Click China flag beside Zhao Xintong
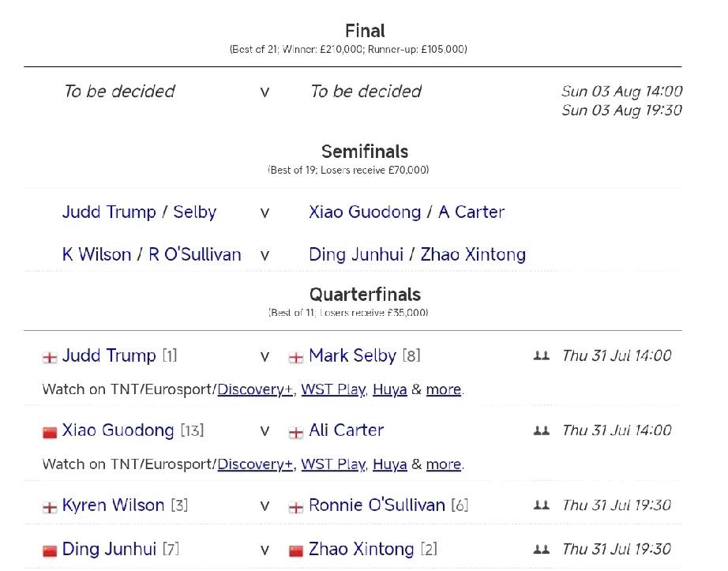The image size is (728, 571). click(296, 551)
